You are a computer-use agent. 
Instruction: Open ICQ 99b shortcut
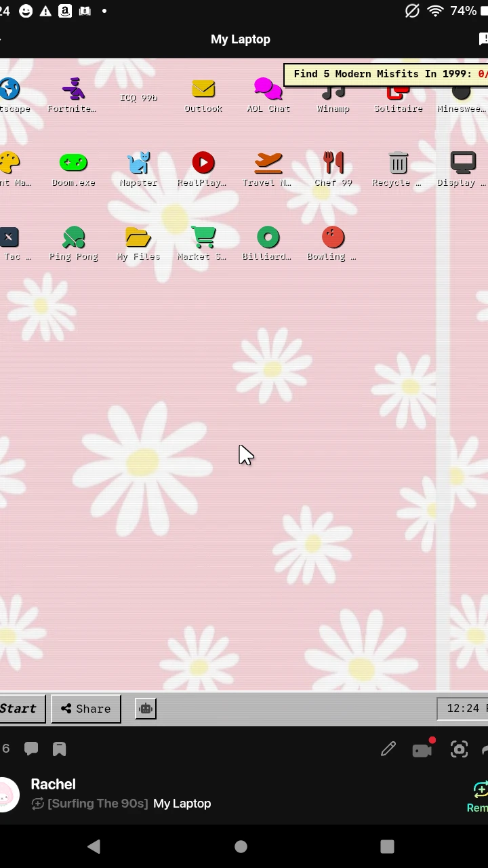pos(138,98)
